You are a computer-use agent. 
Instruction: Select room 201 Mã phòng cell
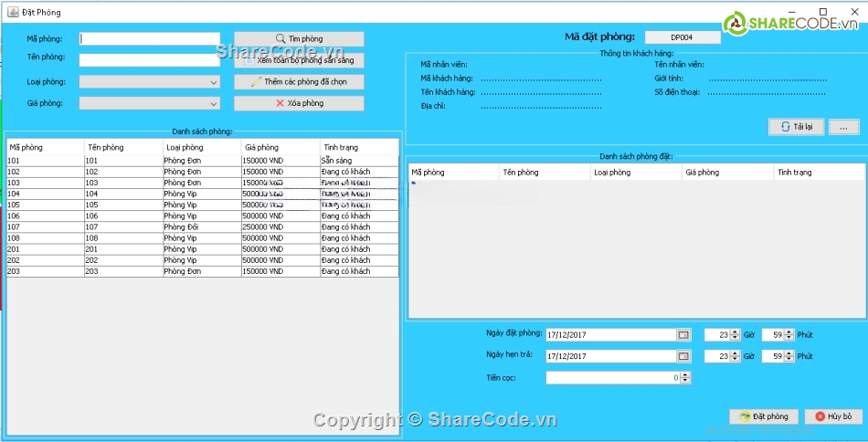pyautogui.click(x=46, y=249)
